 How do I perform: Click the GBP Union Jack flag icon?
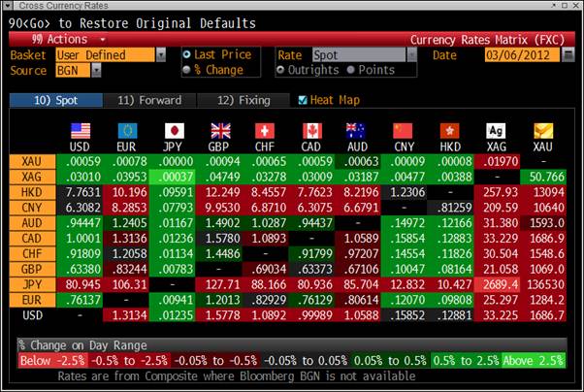point(220,130)
